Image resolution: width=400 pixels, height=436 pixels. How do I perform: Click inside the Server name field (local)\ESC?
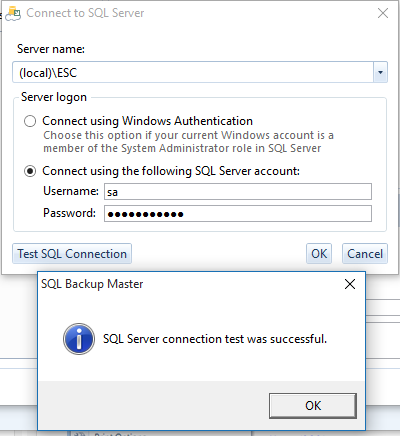point(193,72)
